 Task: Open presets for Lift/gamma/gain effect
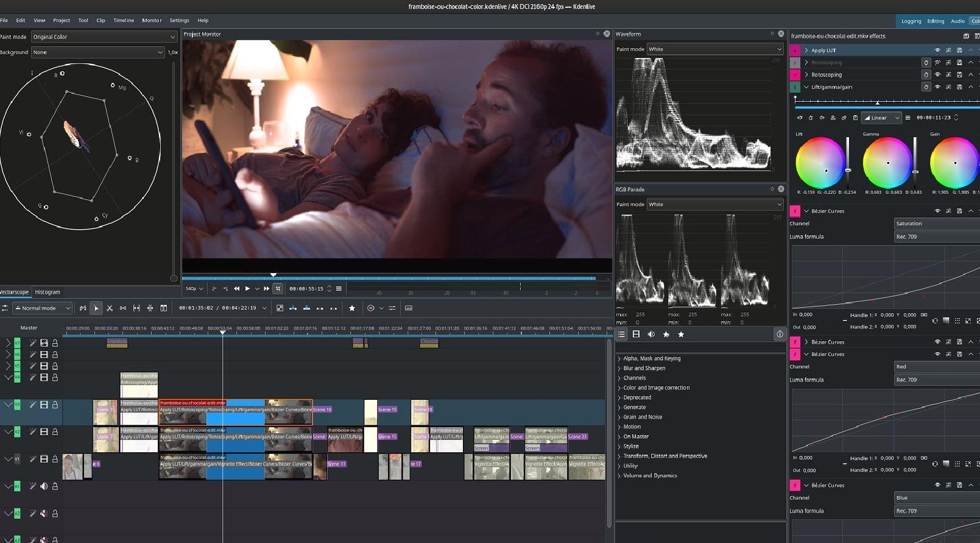point(948,87)
